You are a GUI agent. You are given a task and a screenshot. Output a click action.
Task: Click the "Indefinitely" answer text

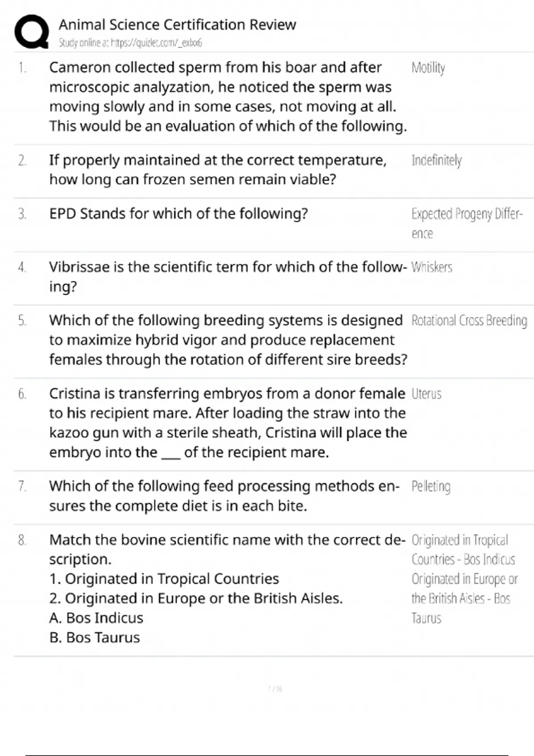click(x=437, y=160)
